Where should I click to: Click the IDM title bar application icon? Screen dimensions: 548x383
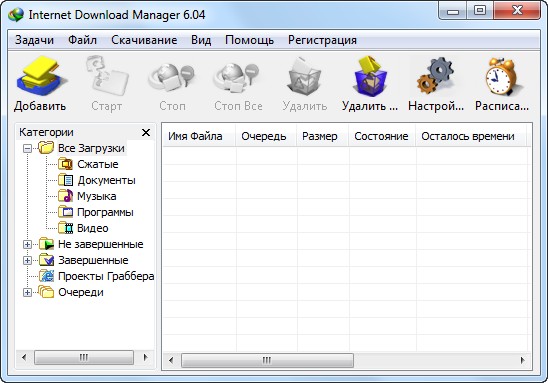point(16,15)
